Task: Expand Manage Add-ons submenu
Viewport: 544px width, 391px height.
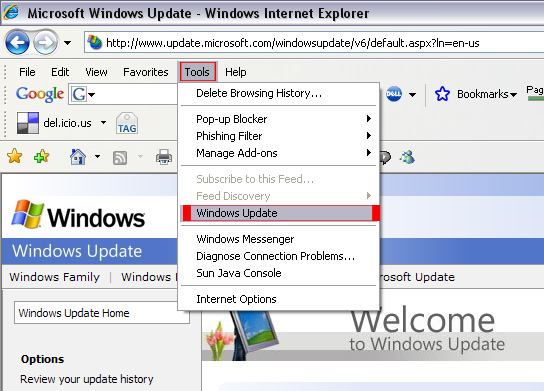Action: [278, 153]
